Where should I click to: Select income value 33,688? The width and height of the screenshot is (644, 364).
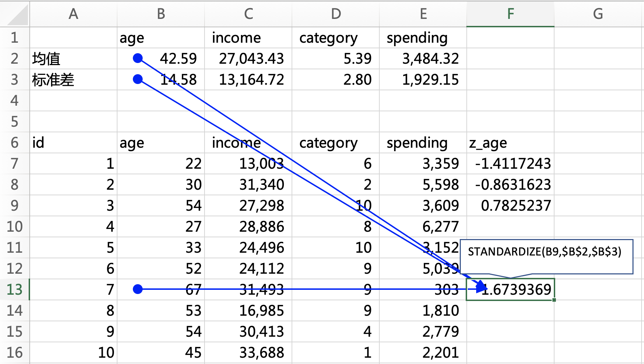point(248,352)
